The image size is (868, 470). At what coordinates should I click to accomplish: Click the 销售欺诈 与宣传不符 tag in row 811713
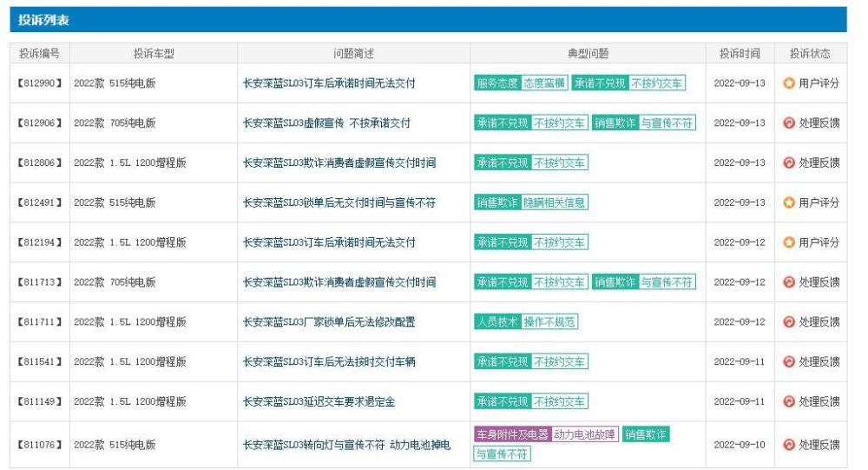pyautogui.click(x=644, y=282)
